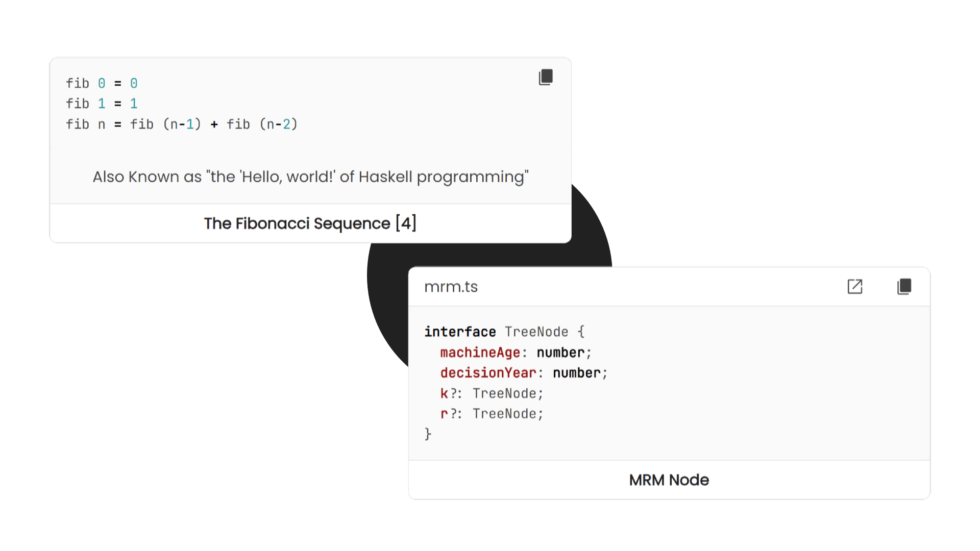Click the 'r?: TreeNode' line
Screen dimensions: 980x551
click(x=492, y=414)
